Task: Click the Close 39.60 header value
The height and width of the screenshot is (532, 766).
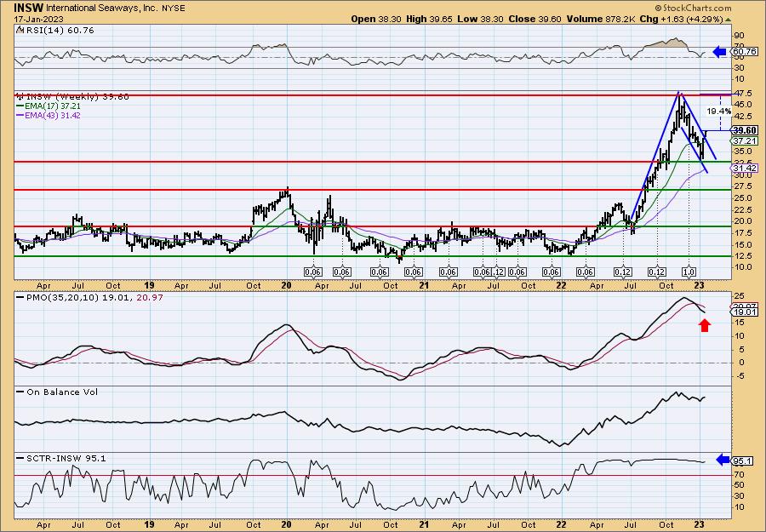Action: pos(534,19)
